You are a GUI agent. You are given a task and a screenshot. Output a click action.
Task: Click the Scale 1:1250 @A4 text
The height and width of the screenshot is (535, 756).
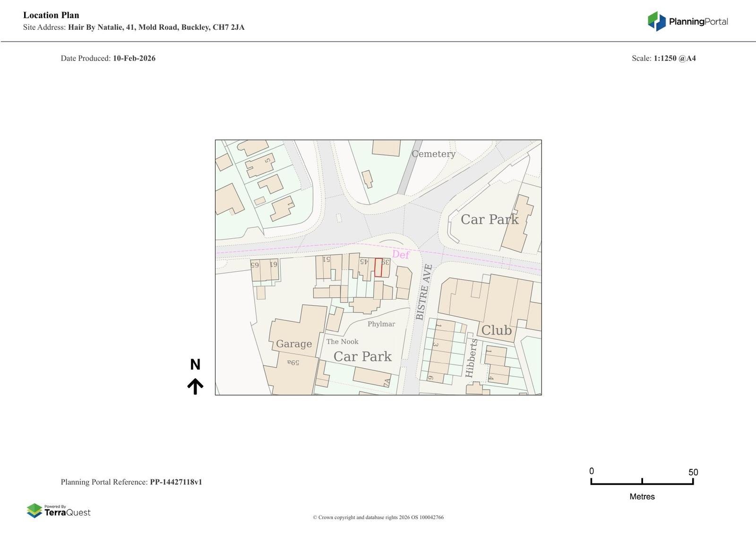point(663,58)
